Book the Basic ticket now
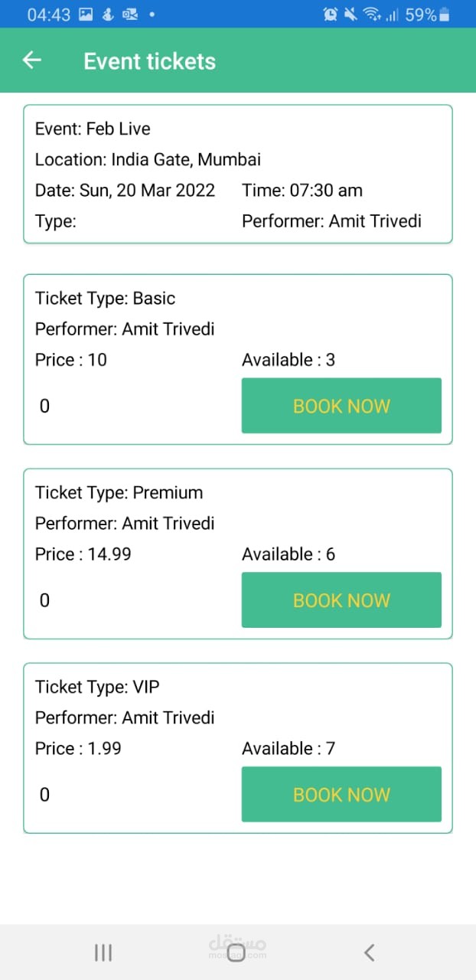The image size is (476, 980). point(341,406)
